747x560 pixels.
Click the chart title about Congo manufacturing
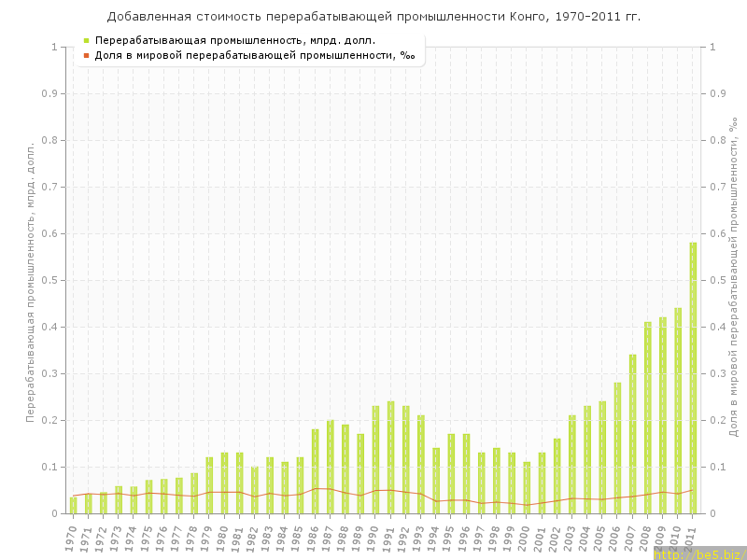click(x=373, y=17)
